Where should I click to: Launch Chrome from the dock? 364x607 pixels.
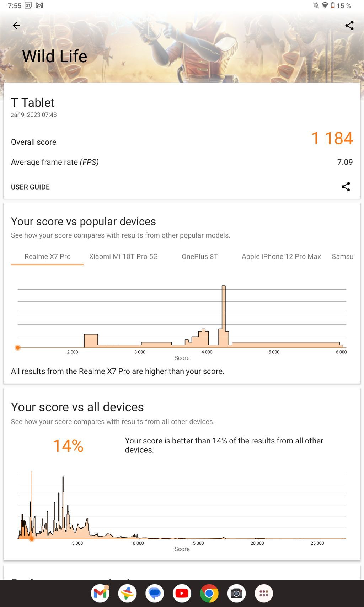coord(209,593)
